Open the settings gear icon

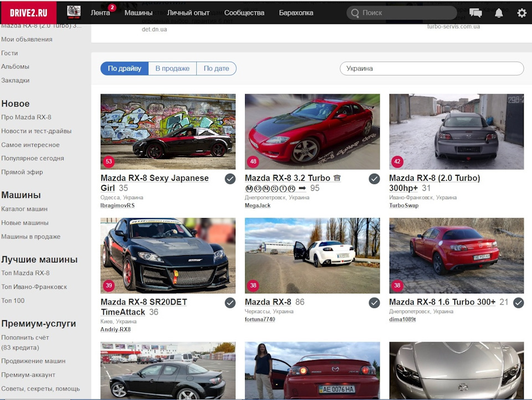521,13
